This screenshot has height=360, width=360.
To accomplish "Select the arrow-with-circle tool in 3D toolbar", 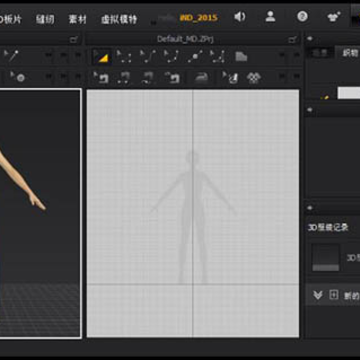I will 18,77.
